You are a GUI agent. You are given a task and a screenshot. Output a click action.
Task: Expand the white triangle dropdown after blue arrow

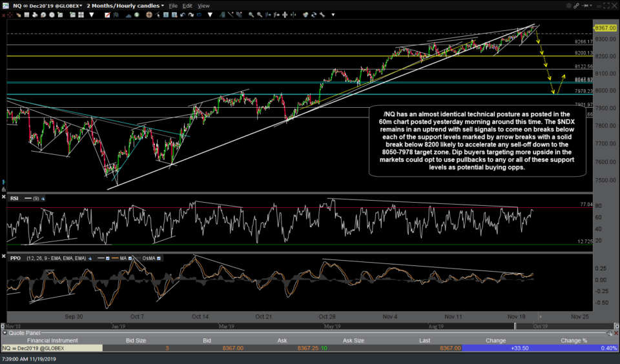click(210, 15)
